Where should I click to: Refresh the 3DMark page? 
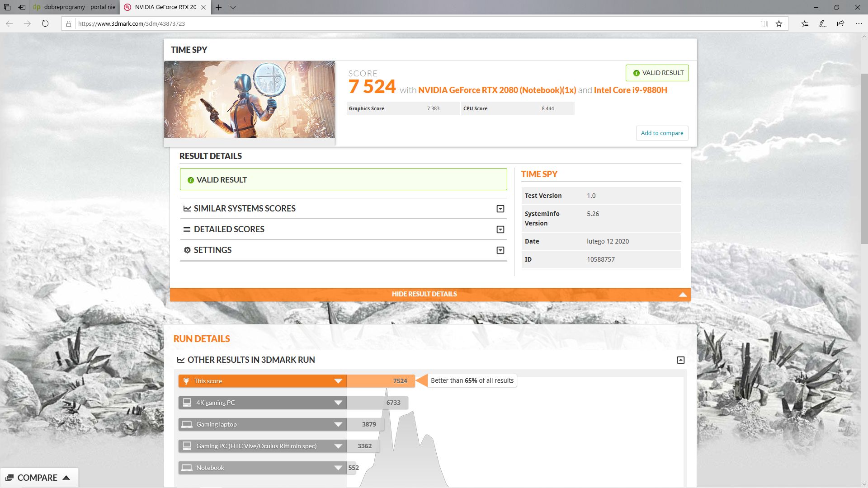tap(45, 24)
